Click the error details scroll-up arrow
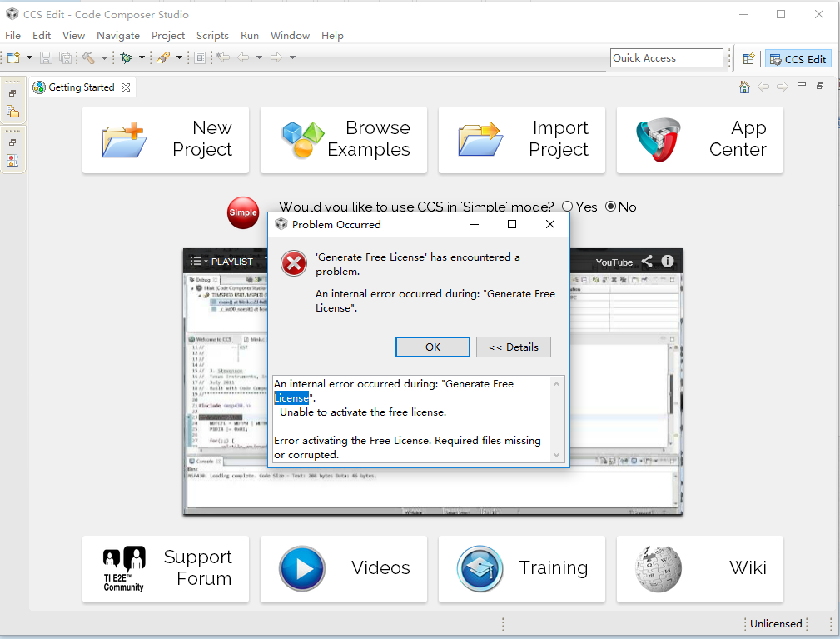840x639 pixels. pos(557,384)
